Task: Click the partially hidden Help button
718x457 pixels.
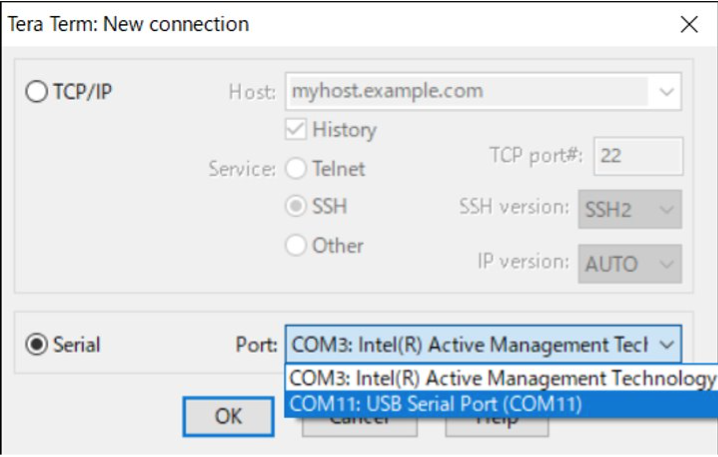Action: [x=497, y=426]
